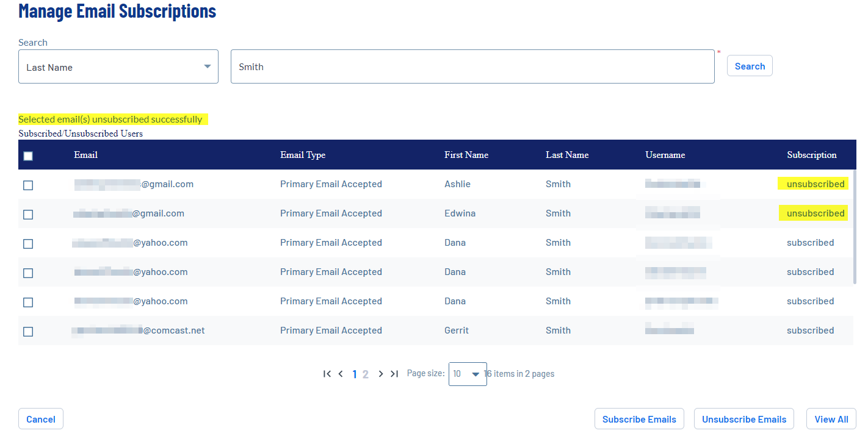Toggle the select-all checkbox in header
The height and width of the screenshot is (436, 868).
pyautogui.click(x=28, y=156)
